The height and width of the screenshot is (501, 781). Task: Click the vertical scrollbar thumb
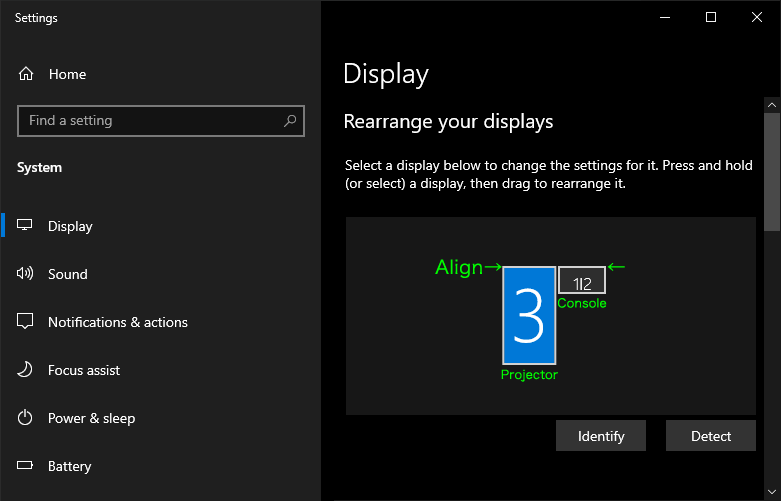pos(772,172)
